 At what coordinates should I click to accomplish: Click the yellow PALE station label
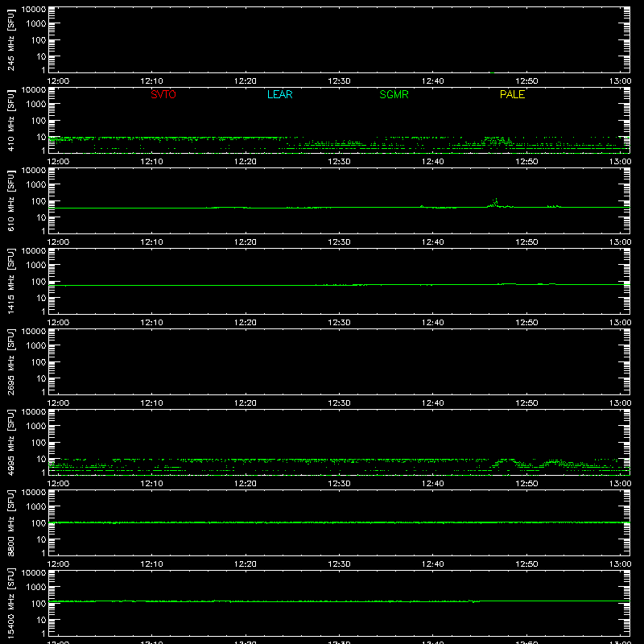click(x=512, y=94)
